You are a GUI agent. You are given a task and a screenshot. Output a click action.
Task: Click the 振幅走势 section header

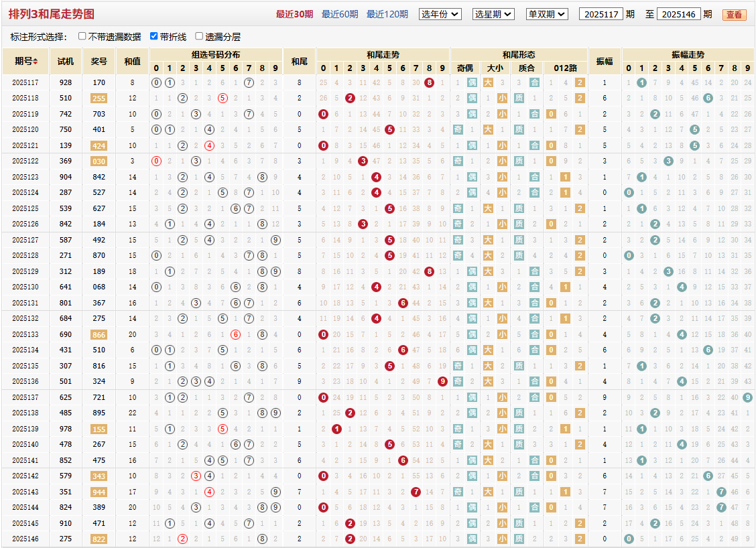[688, 55]
